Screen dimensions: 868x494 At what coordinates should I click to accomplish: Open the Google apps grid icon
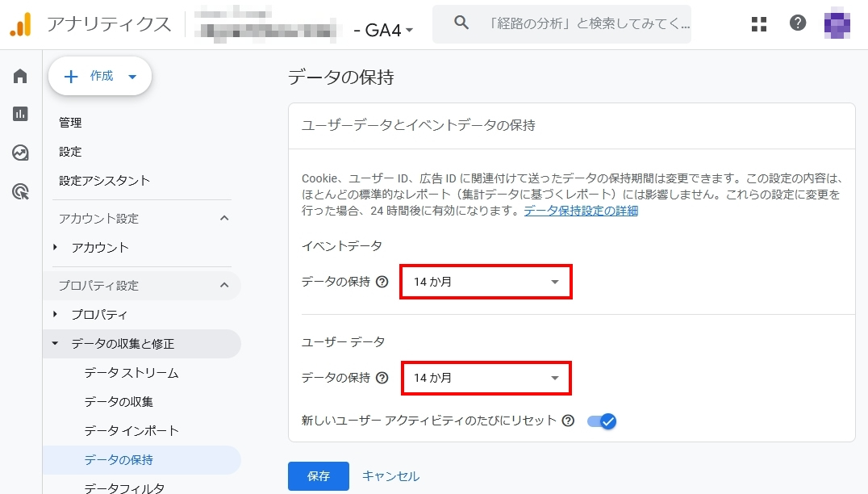pos(758,23)
